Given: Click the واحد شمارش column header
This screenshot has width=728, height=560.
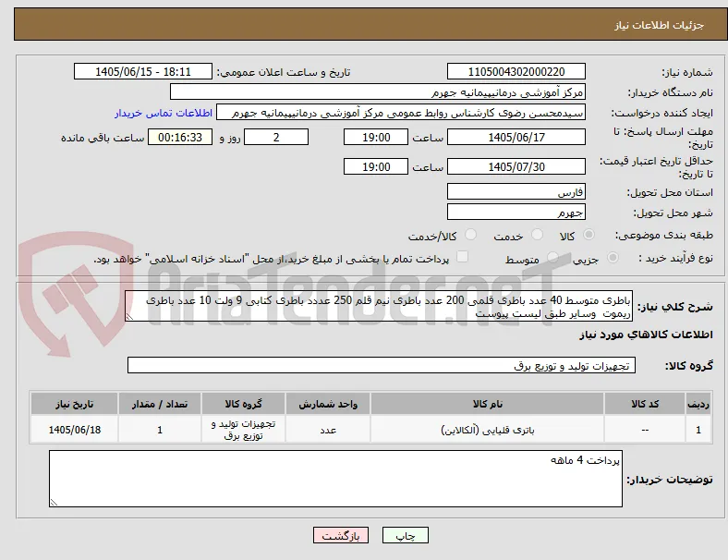Looking at the screenshot, I should point(328,404).
